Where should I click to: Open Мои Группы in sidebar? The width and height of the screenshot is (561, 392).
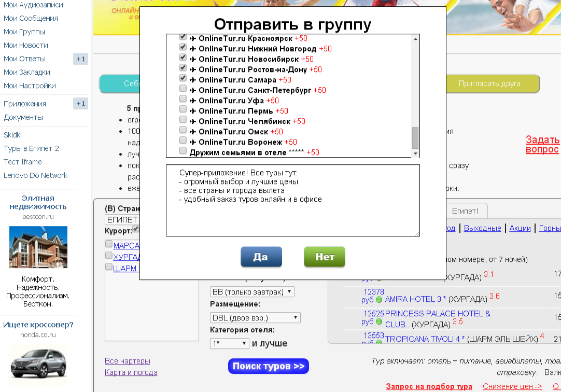click(x=24, y=32)
